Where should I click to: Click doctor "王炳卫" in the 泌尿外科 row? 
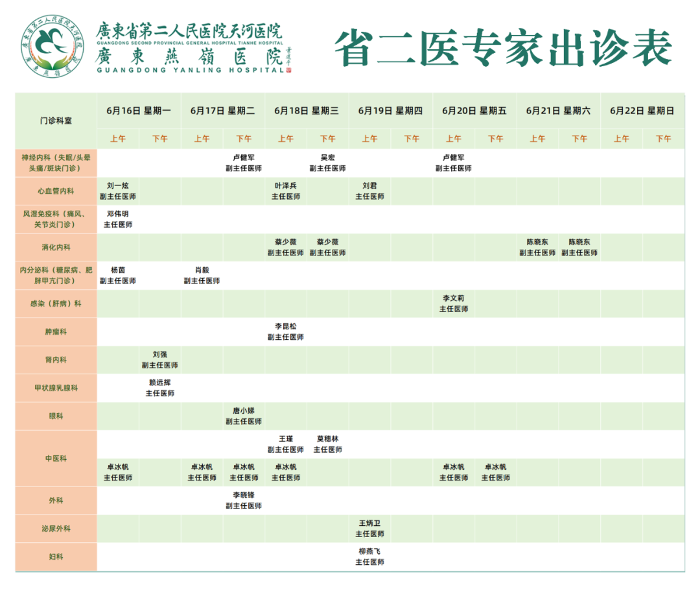coord(369,523)
